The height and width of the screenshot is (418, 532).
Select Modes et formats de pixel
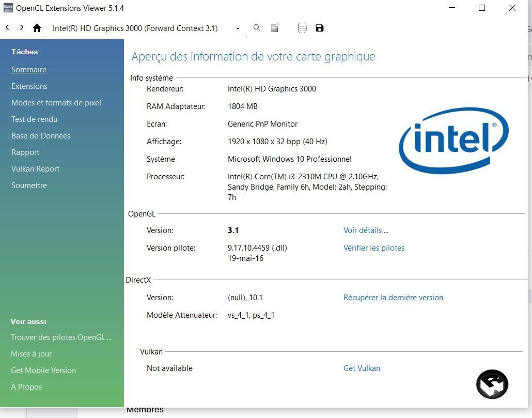point(56,103)
